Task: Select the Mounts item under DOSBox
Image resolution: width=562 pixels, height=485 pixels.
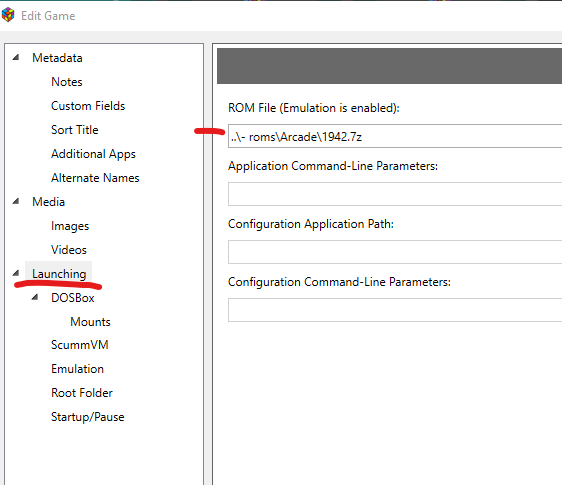Action: (90, 322)
